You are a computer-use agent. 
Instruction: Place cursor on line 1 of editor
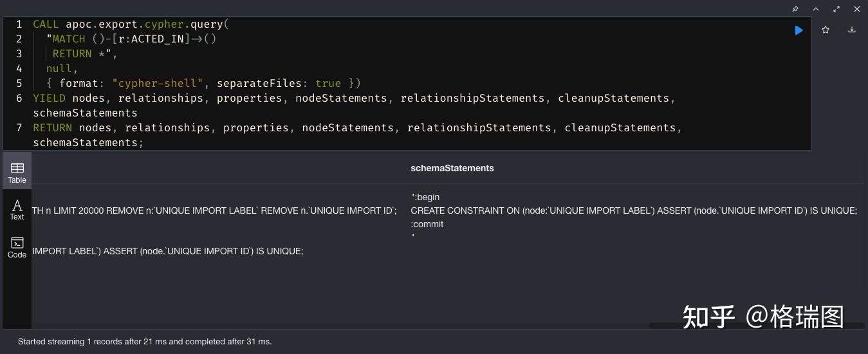[128, 24]
